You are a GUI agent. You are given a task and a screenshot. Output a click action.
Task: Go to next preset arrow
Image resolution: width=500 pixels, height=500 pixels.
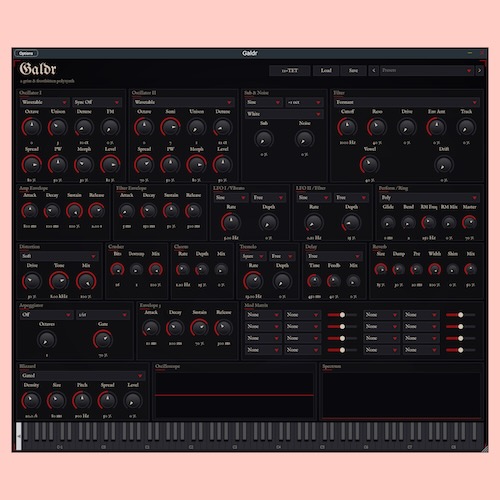479,70
